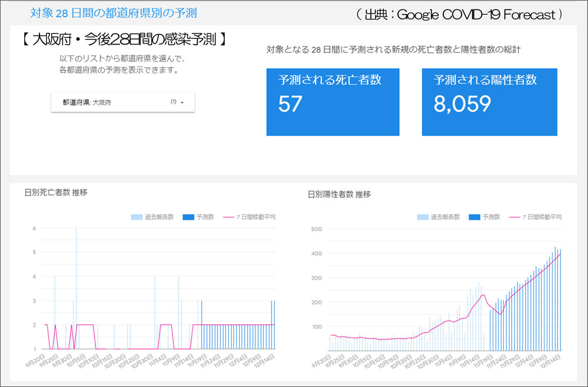Click the y-axis label 6 in deaths chart
The width and height of the screenshot is (588, 387).
coord(34,228)
